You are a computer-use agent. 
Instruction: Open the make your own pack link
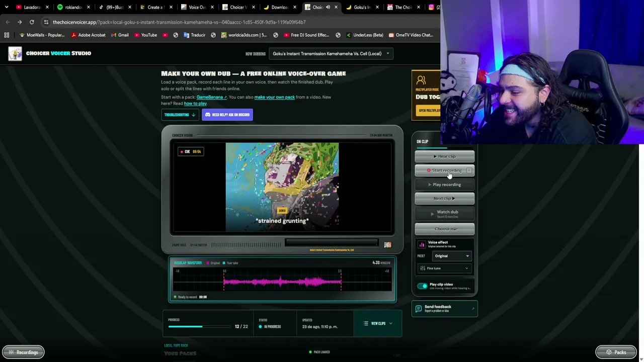pos(274,97)
